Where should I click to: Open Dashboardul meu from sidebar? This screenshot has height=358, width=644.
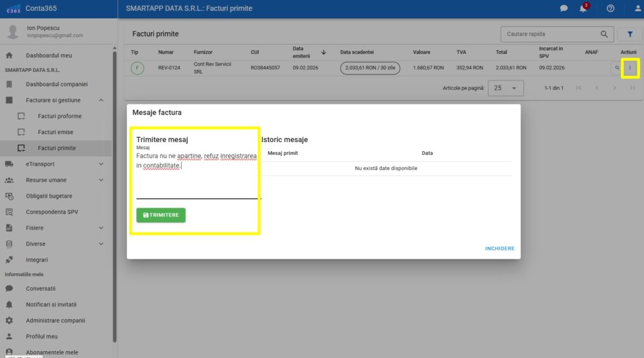(x=48, y=55)
